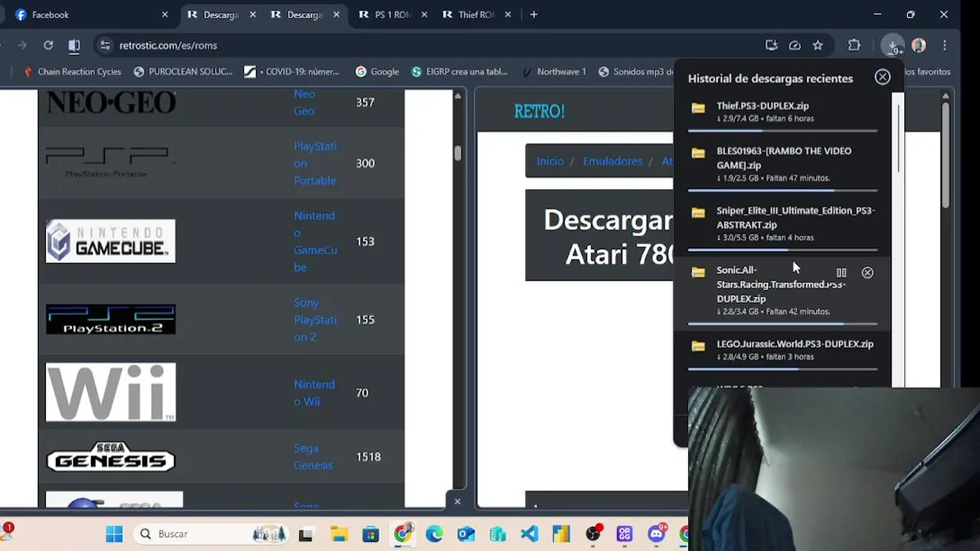This screenshot has height=551, width=980.
Task: Open the COVID-19: númer... bookmark
Action: pos(292,72)
